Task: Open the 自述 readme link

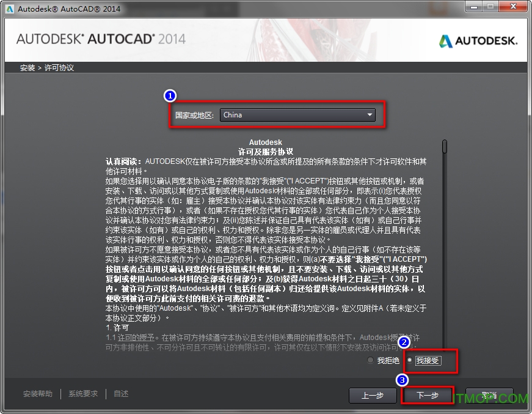Action: 121,394
